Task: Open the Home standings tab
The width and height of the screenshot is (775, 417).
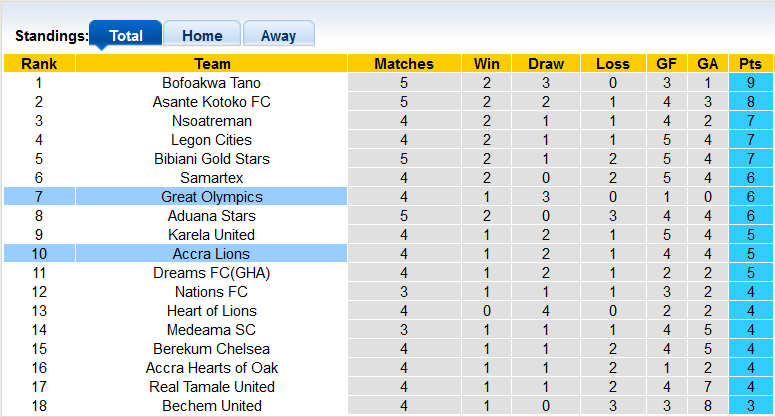Action: [202, 35]
